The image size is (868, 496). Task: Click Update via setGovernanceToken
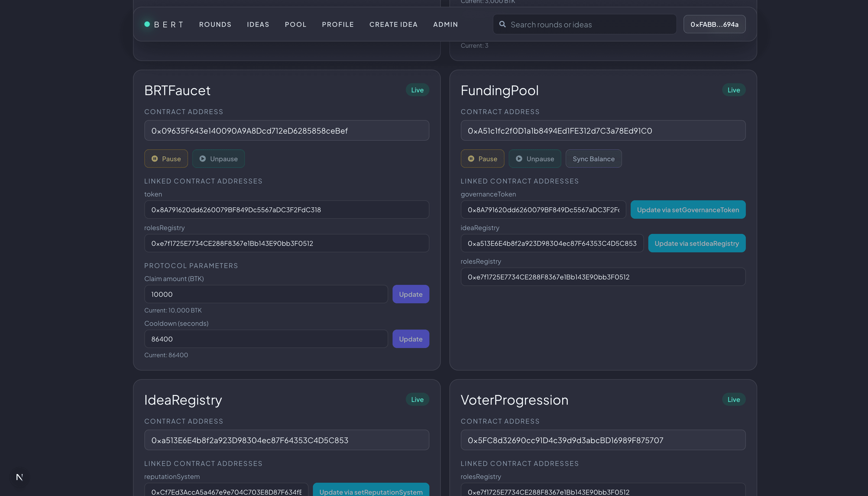point(688,210)
